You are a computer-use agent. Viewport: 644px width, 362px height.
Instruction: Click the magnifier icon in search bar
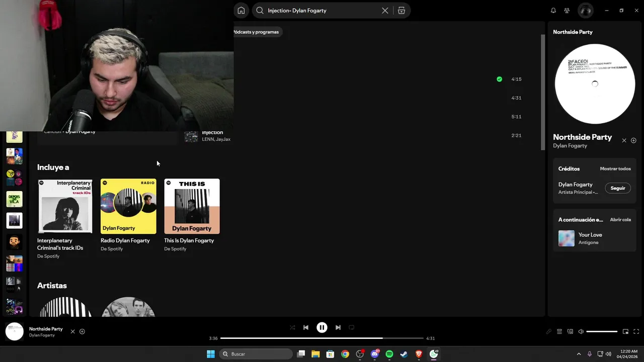coord(260,11)
